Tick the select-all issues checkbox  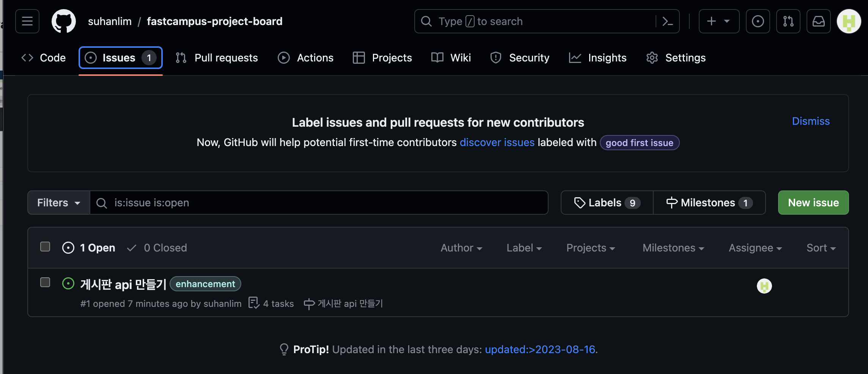click(45, 247)
